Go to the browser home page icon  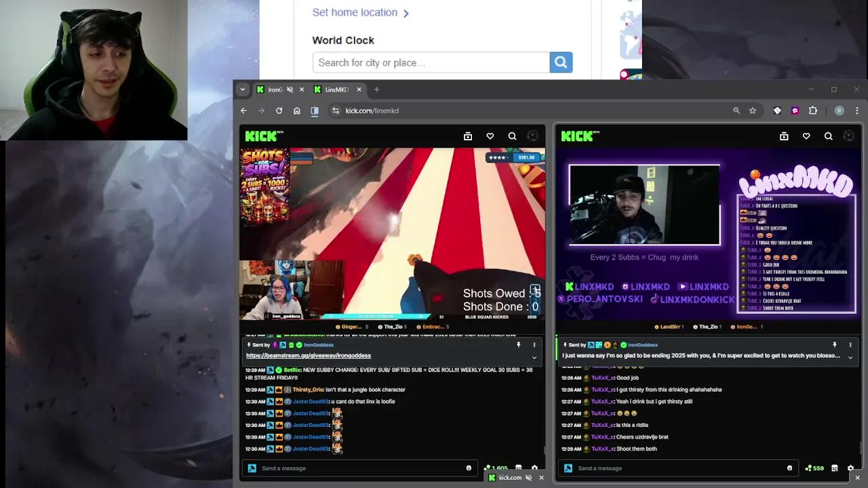(x=297, y=110)
